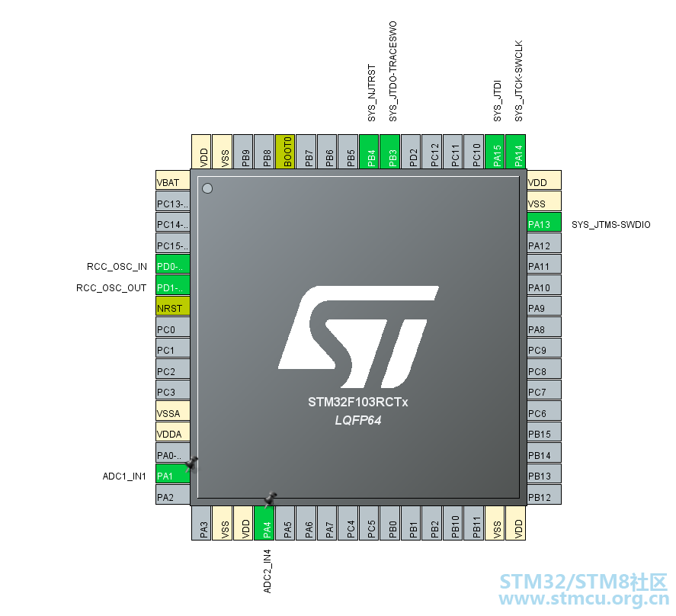Select pin PC9

click(x=544, y=348)
